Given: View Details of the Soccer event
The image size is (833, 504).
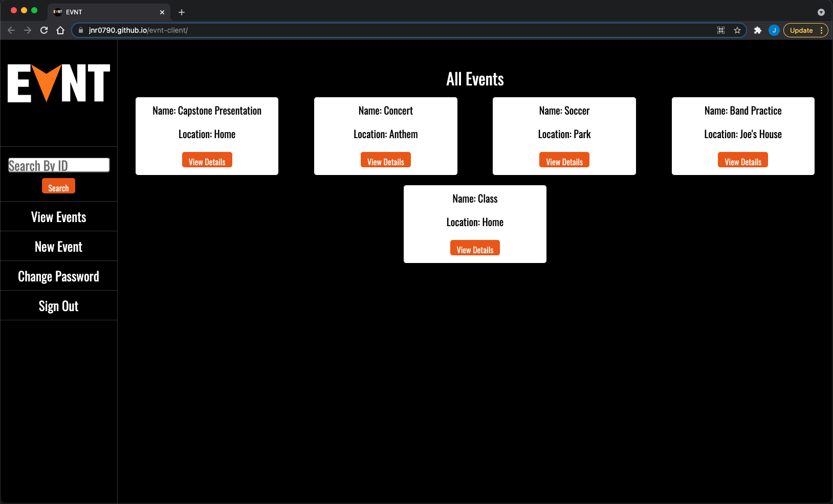Looking at the screenshot, I should (564, 160).
